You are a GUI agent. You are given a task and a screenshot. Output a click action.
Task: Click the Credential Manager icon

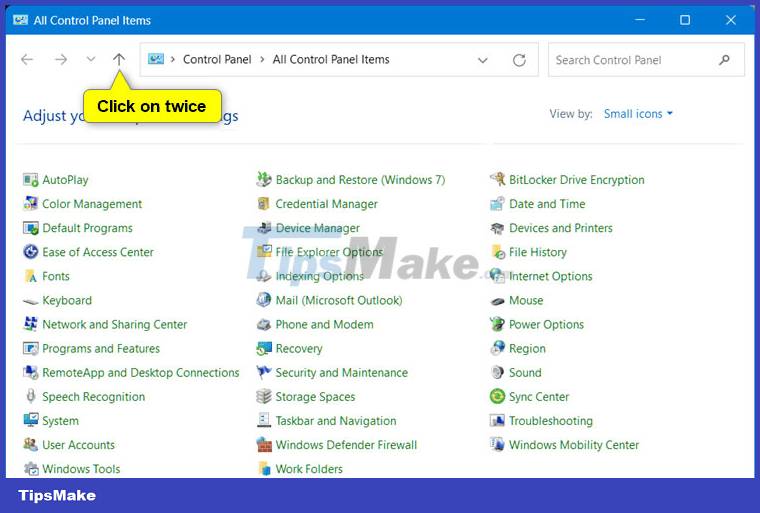pyautogui.click(x=264, y=204)
